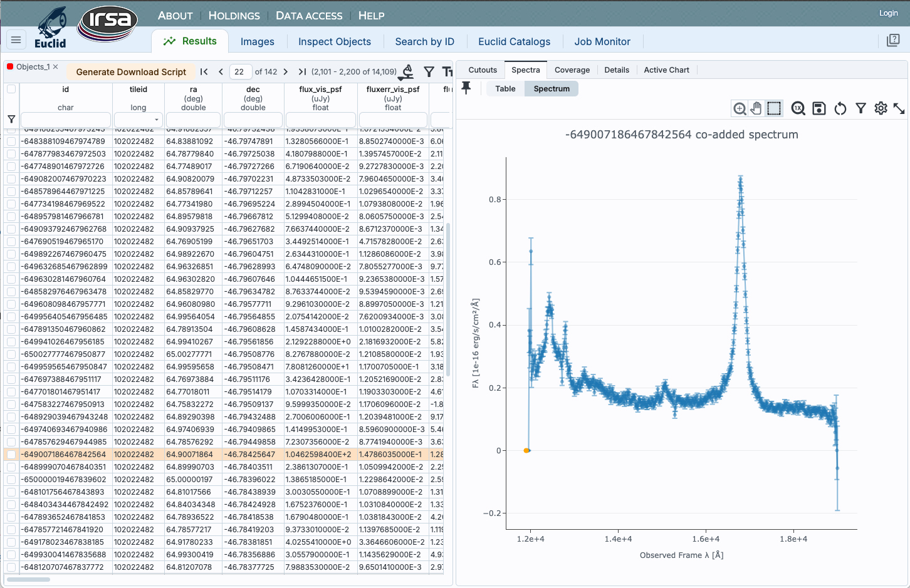Save the spectrum chart
910x588 pixels.
tap(819, 109)
